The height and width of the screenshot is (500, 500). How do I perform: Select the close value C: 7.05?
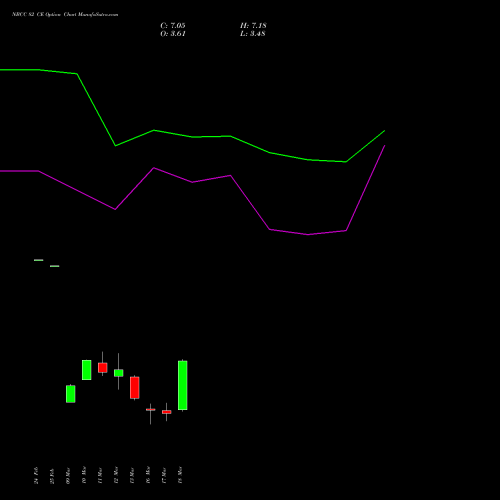point(173,26)
